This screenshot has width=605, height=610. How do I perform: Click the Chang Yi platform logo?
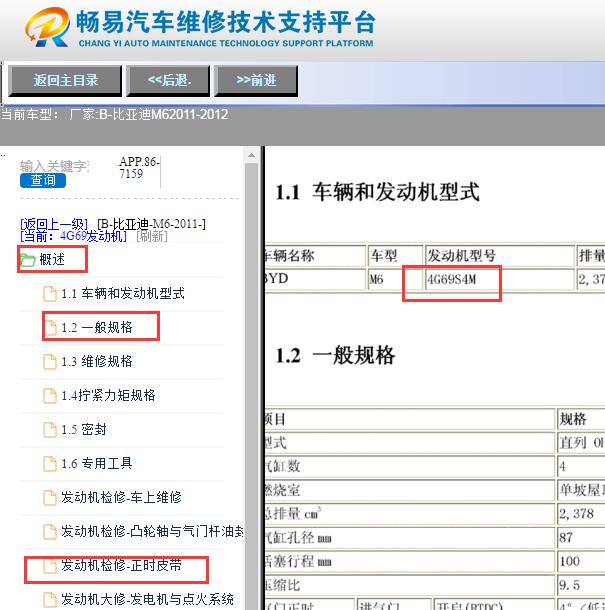47,26
